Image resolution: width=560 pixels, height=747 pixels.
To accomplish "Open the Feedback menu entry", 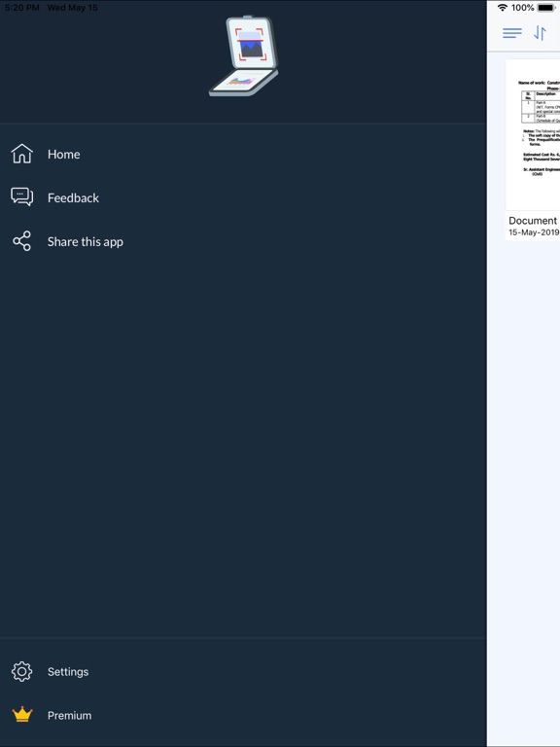I will click(x=243, y=197).
